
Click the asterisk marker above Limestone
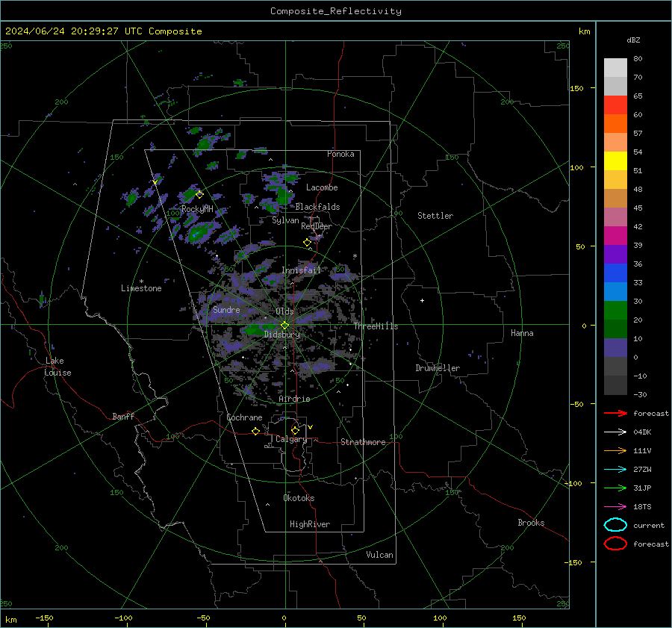[141, 282]
